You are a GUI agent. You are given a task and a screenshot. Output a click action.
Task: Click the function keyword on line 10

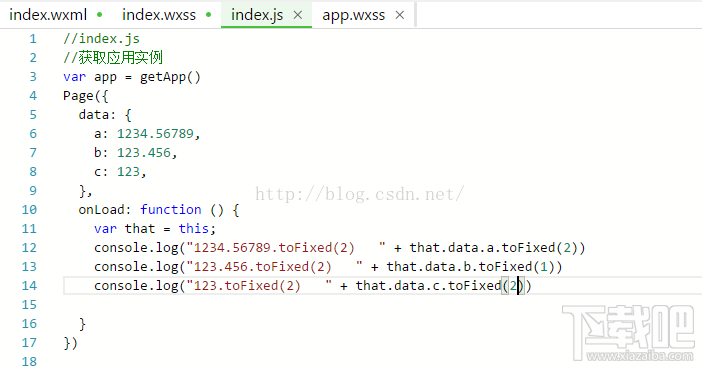(x=171, y=209)
